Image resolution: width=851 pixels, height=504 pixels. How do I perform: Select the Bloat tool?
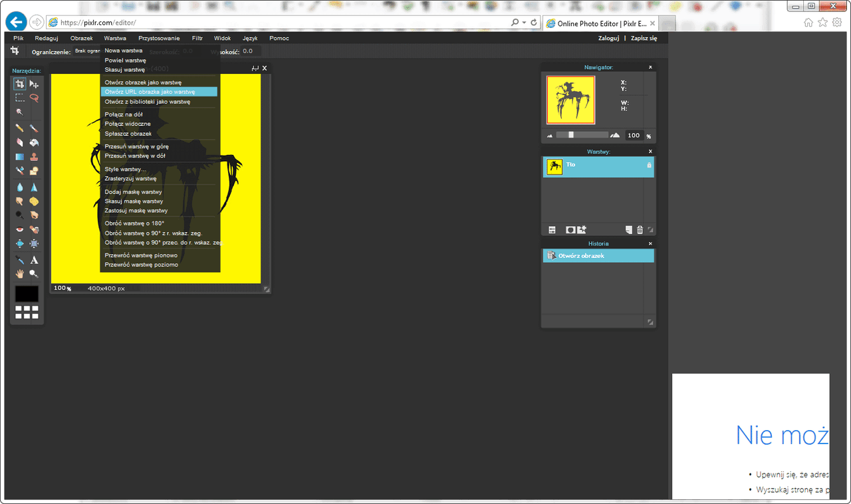click(x=20, y=243)
